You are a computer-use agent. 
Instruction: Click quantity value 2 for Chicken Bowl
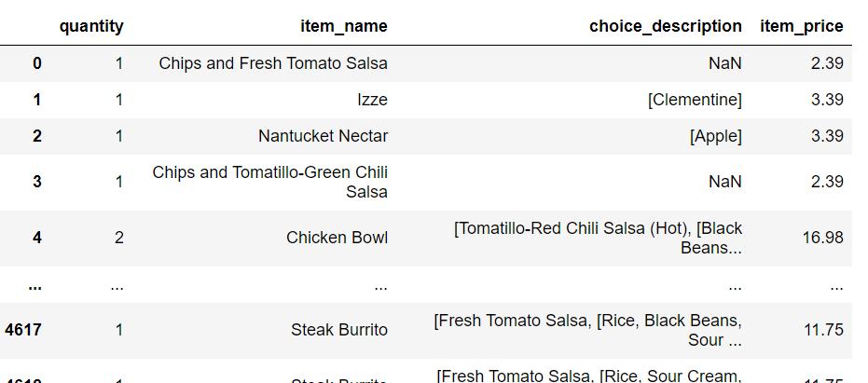point(119,238)
